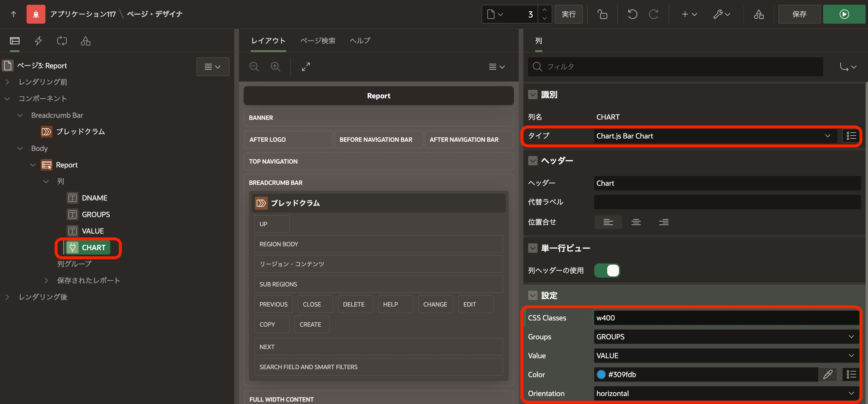Switch to the ヘルプ tab
Screen dimensions: 868x404
[x=360, y=41]
